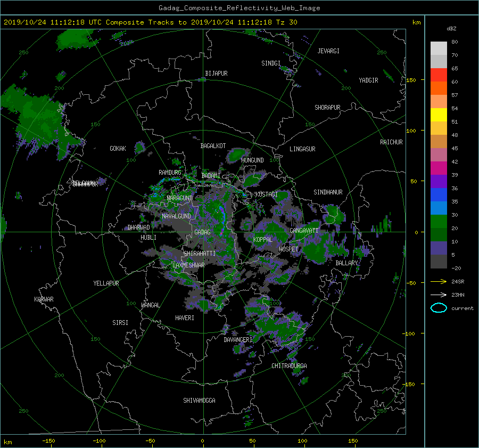479x448 pixels.
Task: Select the SHIVAMOGGA label
Action: click(199, 401)
